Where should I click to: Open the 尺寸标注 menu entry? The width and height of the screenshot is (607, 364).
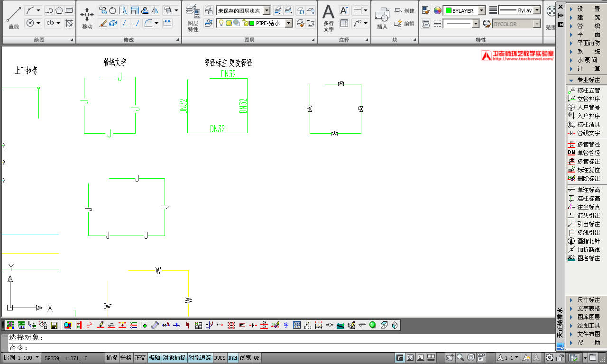click(x=588, y=300)
